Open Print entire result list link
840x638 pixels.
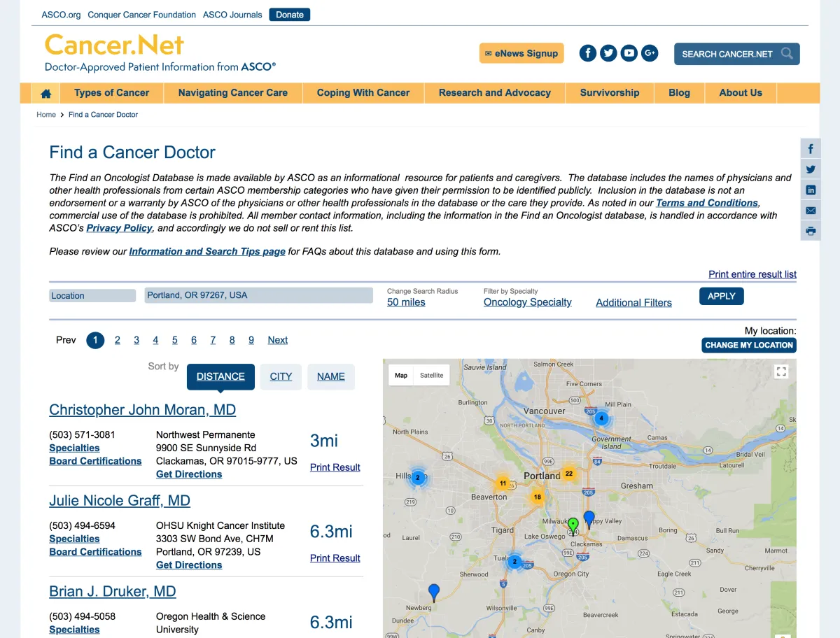[752, 274]
